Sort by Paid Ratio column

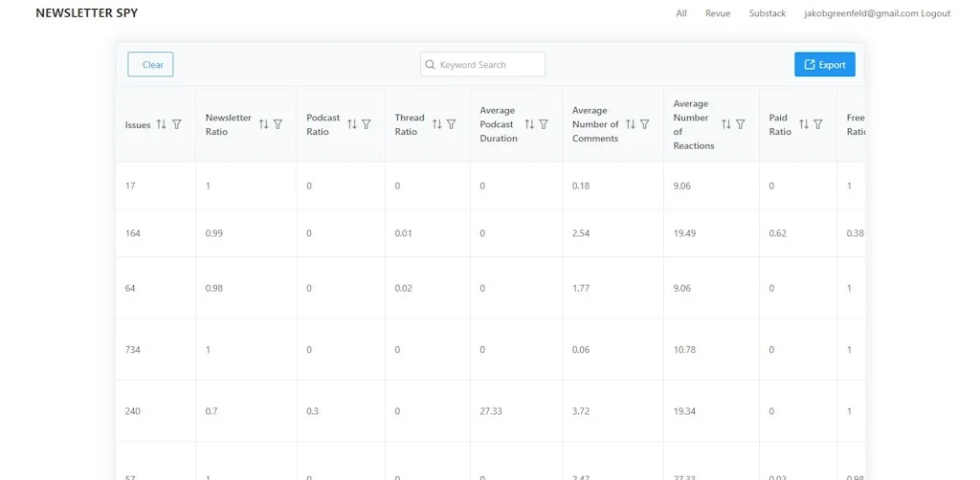[x=803, y=124]
